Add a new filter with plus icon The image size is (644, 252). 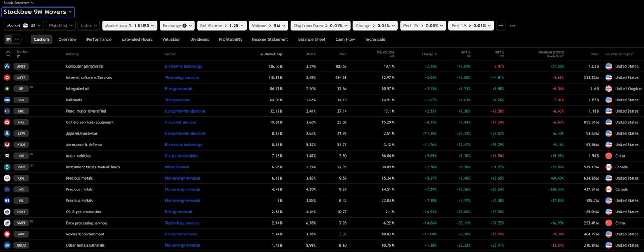pyautogui.click(x=501, y=25)
